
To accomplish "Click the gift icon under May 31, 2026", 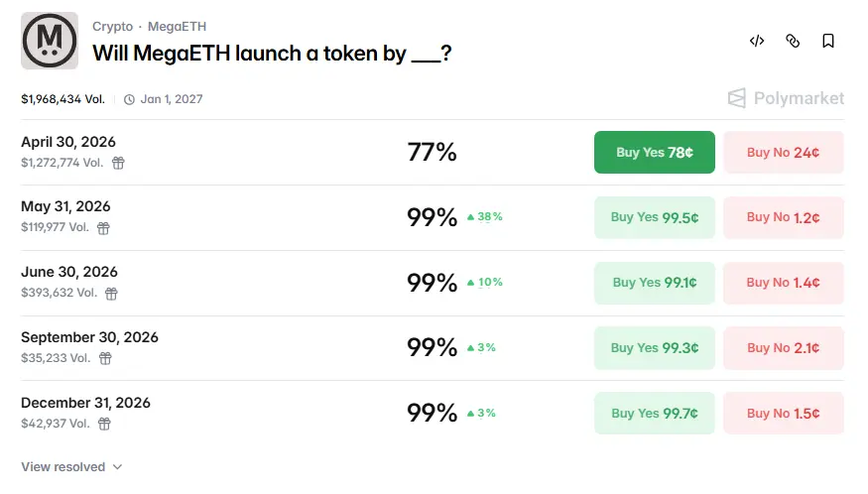I will pyautogui.click(x=103, y=228).
